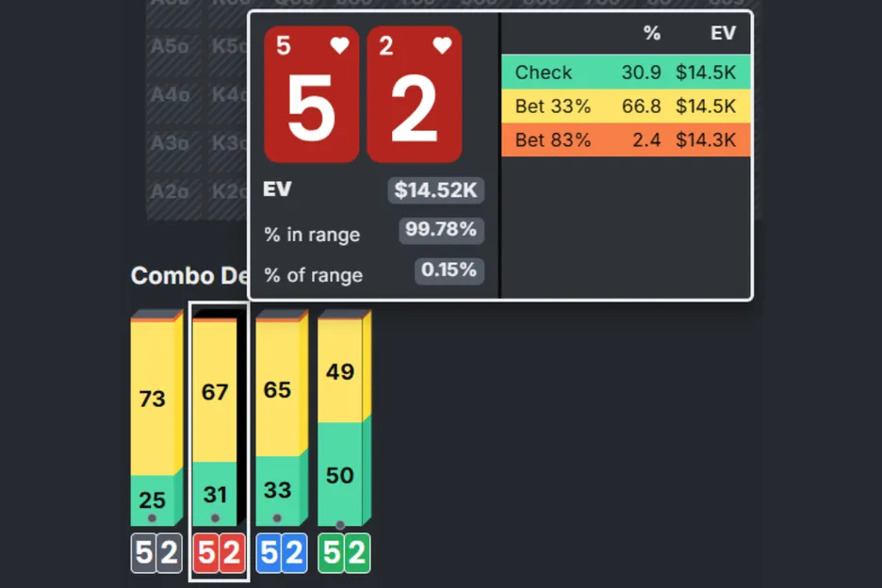
Task: Click the green 25 check segment
Action: click(153, 501)
